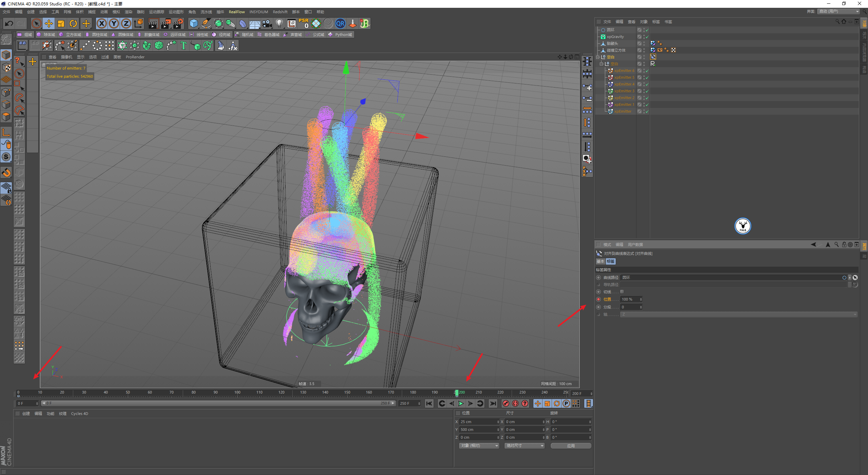Toggle the 切线 (Tangential) checkbox
This screenshot has width=868, height=475.
[622, 292]
